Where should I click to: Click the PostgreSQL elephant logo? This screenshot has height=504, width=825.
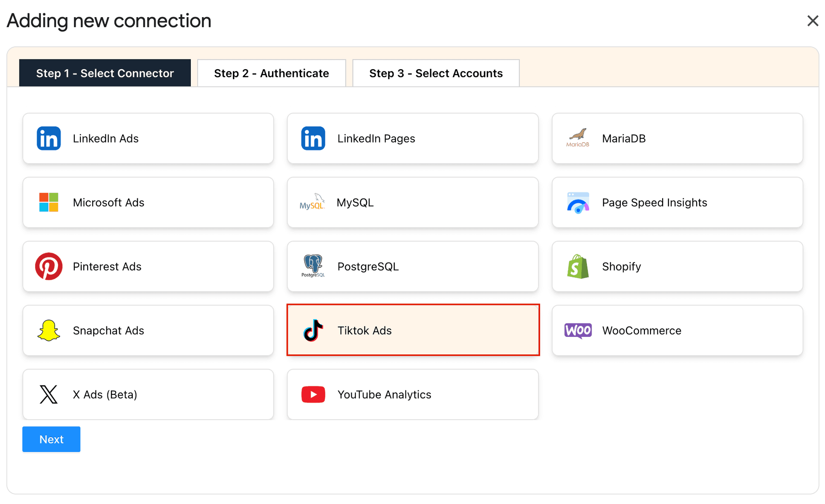(313, 266)
